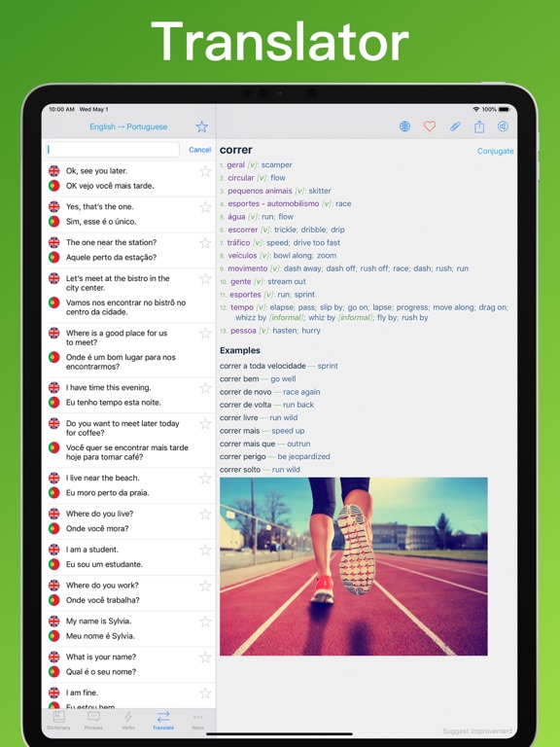Viewport: 560px width, 747px height.
Task: Star "Where is a good place" phrase
Action: [205, 333]
